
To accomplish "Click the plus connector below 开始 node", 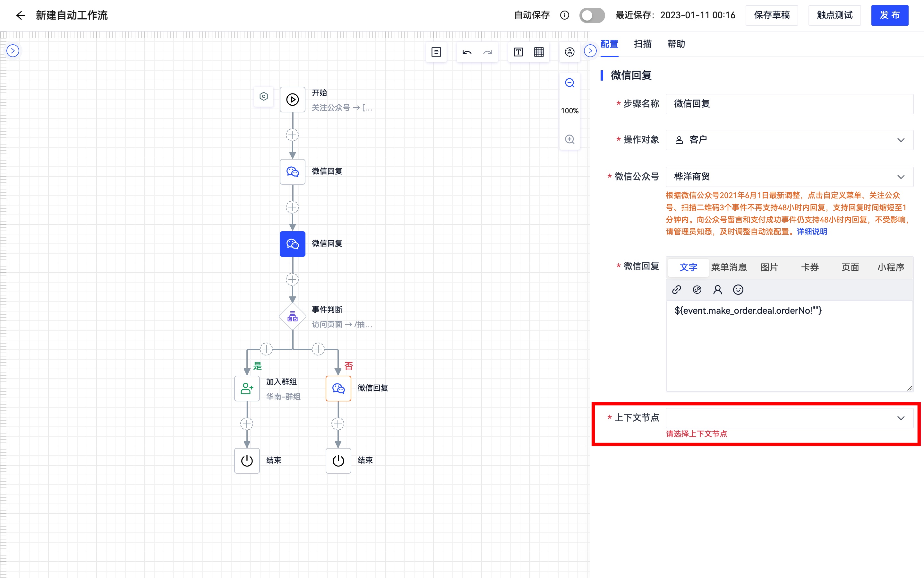I will click(x=293, y=135).
